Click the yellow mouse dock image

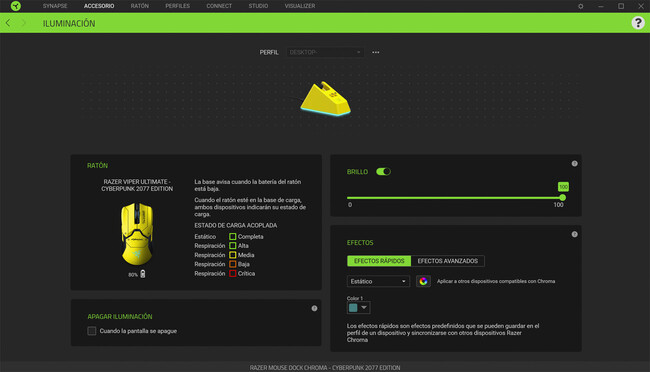325,99
